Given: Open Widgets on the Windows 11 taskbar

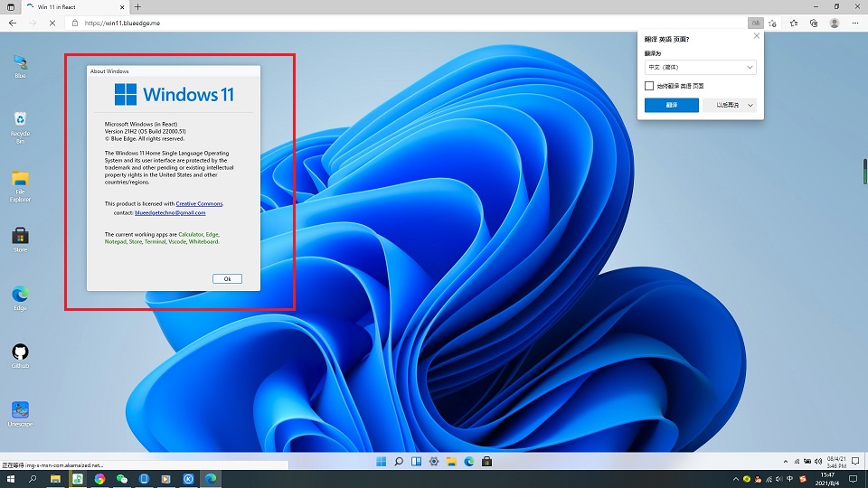Looking at the screenshot, I should pyautogui.click(x=416, y=462).
